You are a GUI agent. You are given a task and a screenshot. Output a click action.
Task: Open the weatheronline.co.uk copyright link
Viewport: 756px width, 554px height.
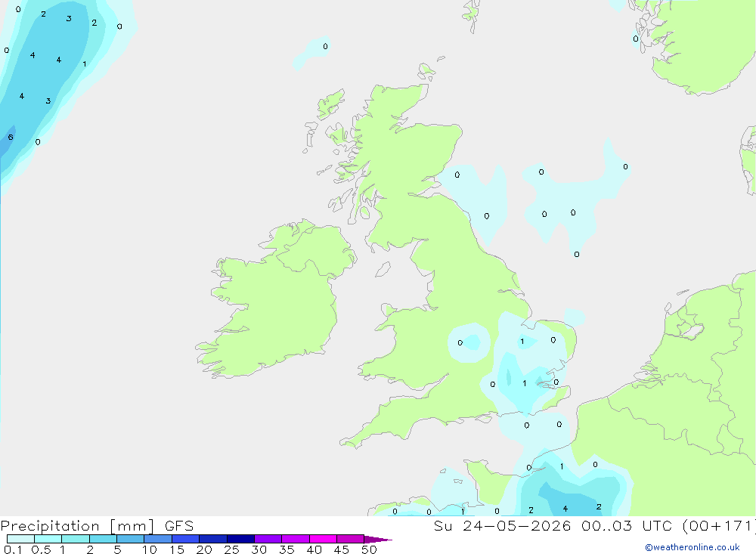(x=692, y=547)
